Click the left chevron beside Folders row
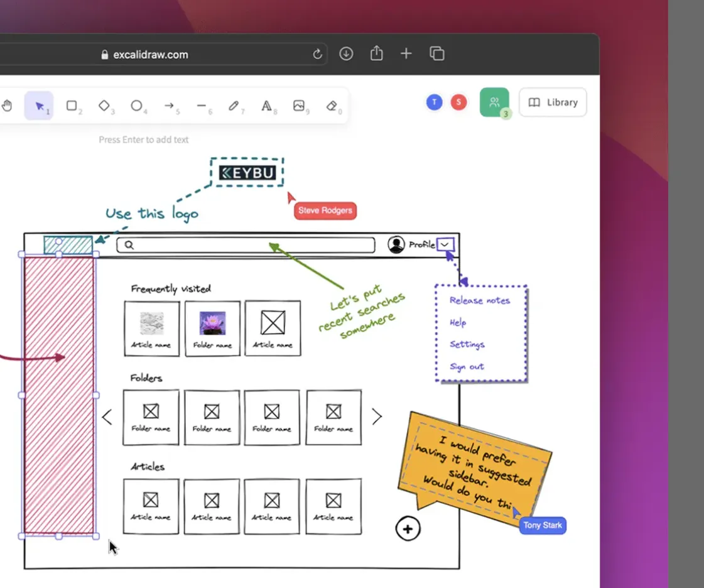The image size is (704, 588). click(107, 416)
